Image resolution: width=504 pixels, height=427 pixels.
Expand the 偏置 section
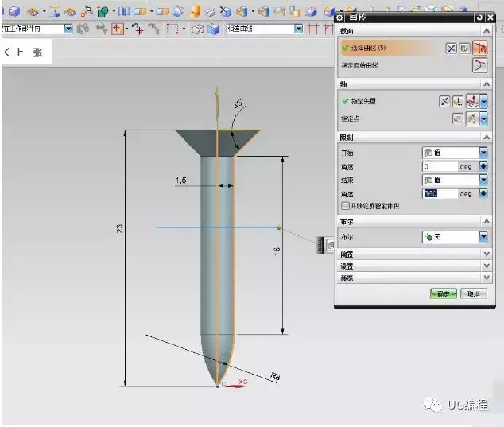pyautogui.click(x=487, y=254)
